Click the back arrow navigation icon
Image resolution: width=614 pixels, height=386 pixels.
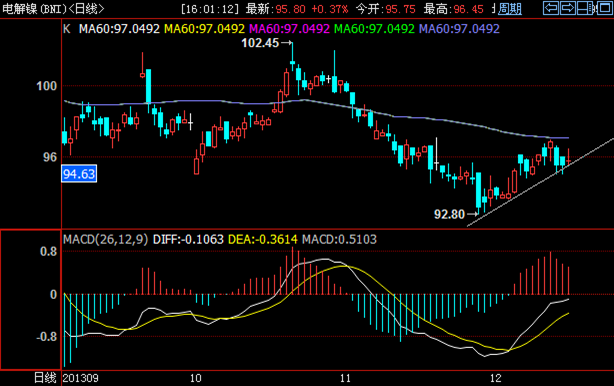click(x=551, y=8)
